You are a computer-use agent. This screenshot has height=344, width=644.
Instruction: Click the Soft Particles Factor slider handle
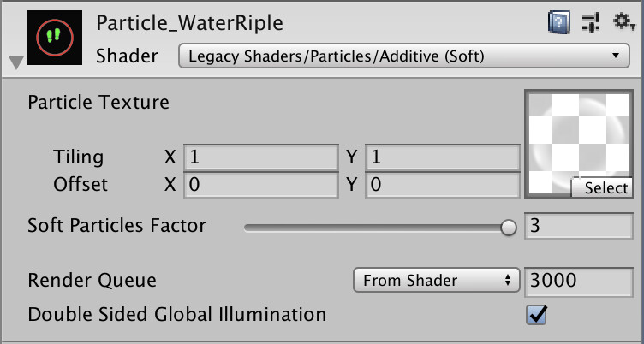509,228
